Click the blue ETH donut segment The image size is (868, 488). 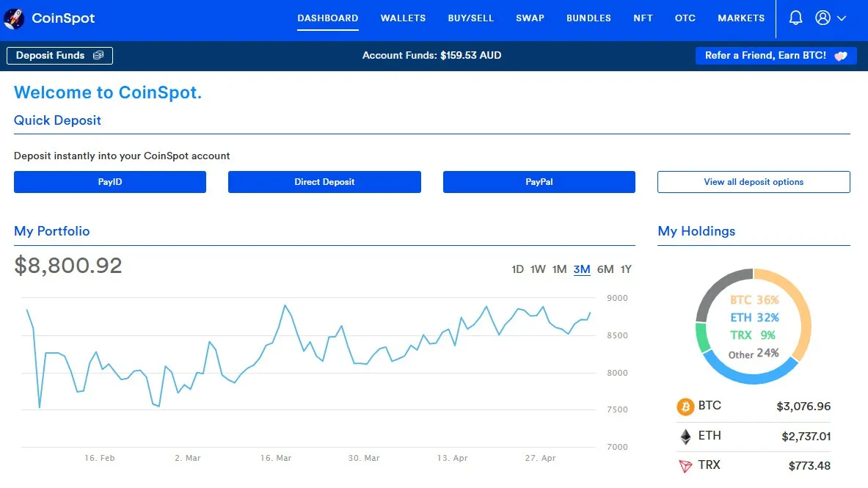tap(748, 377)
